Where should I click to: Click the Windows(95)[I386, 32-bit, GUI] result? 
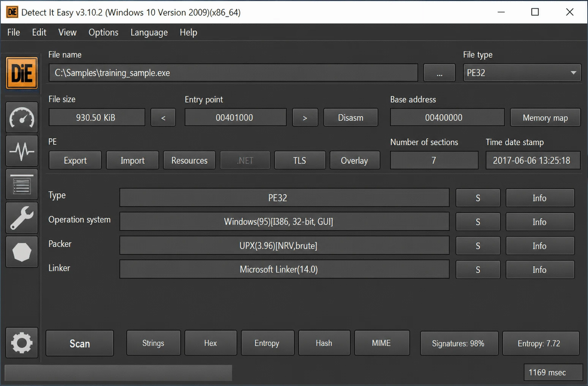284,221
